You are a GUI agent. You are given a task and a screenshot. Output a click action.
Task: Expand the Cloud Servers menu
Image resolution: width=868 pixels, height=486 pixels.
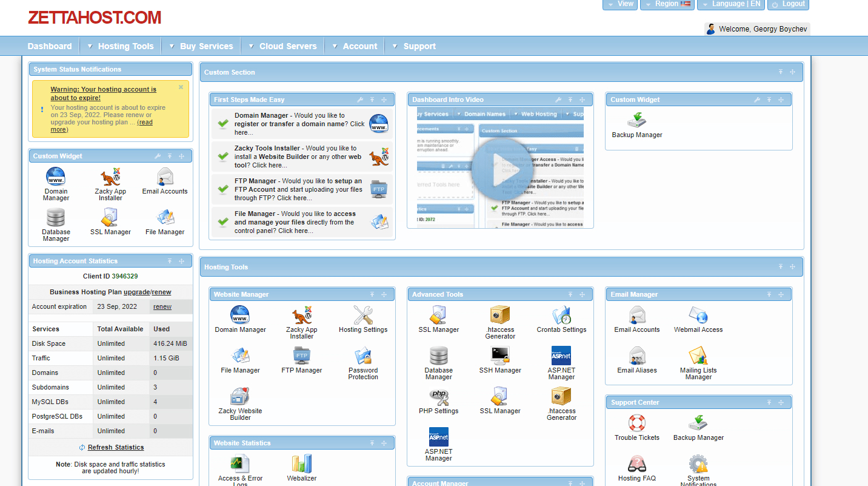tap(282, 46)
